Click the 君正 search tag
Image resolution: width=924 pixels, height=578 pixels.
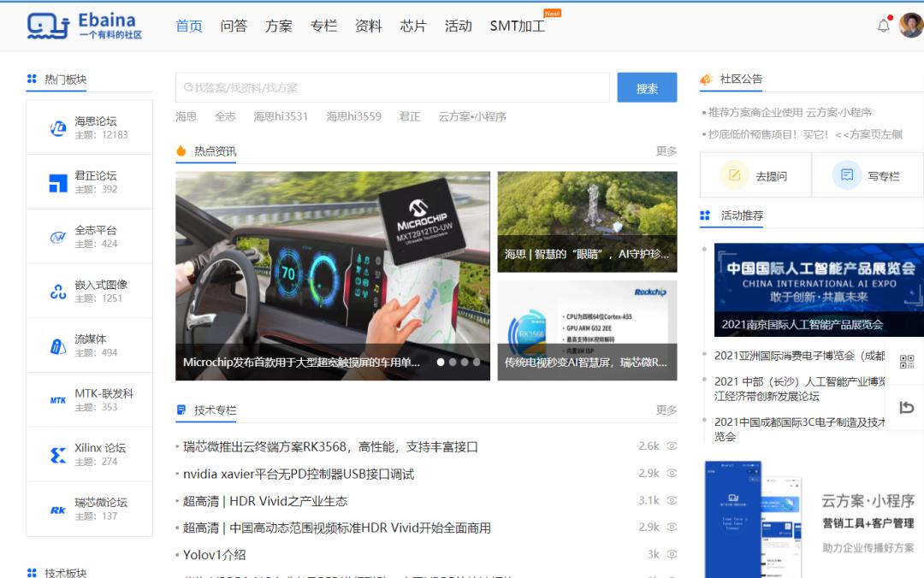[x=410, y=116]
